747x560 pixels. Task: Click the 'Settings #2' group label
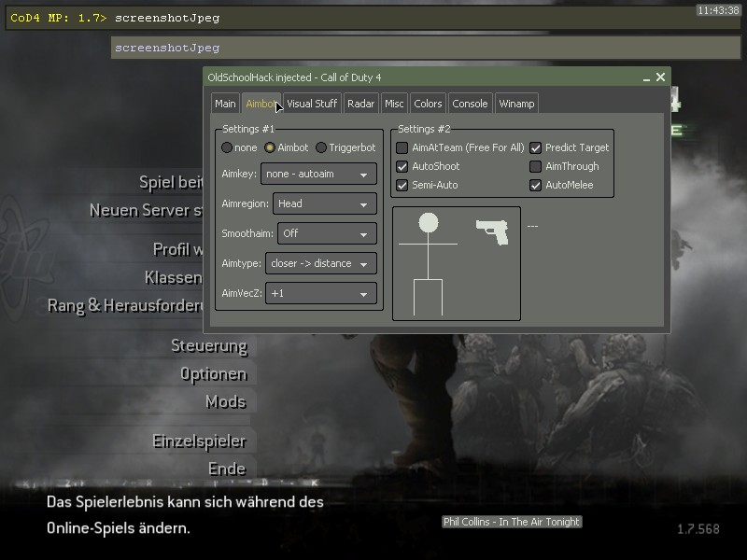click(424, 129)
